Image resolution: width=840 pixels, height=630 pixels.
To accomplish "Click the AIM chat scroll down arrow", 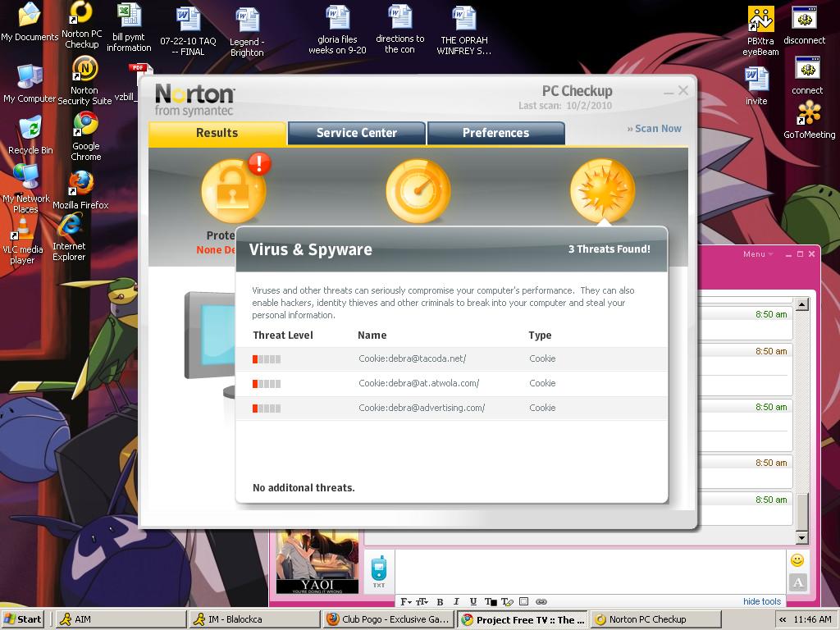I will coord(802,537).
